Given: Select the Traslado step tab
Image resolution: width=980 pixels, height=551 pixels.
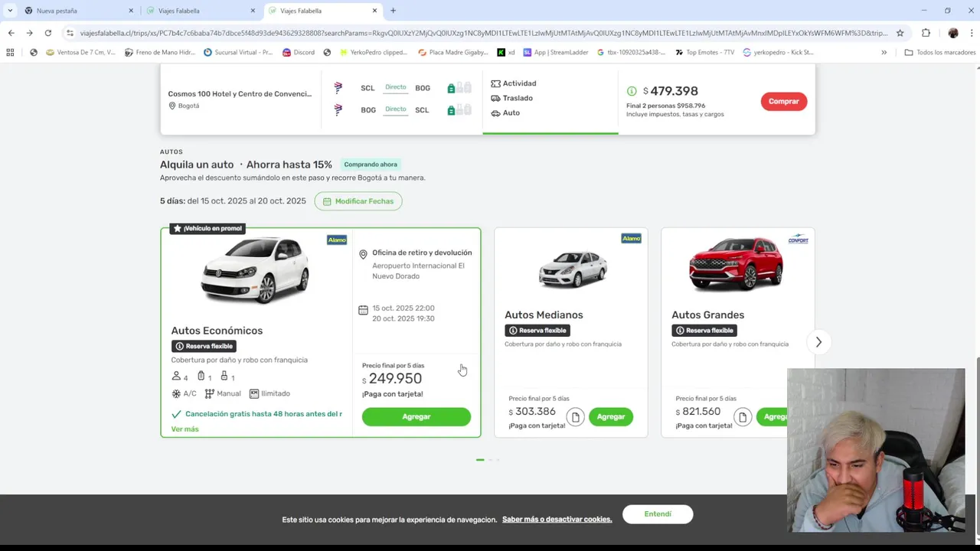Looking at the screenshot, I should (511, 98).
